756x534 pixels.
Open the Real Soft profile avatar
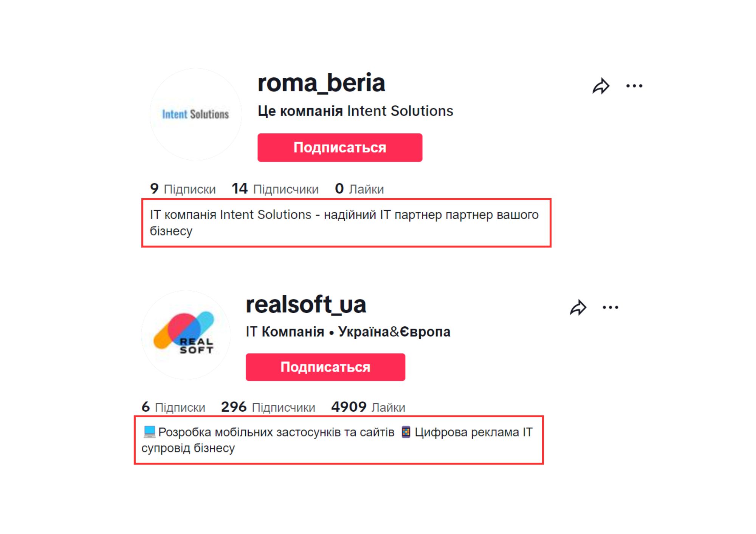pyautogui.click(x=185, y=335)
